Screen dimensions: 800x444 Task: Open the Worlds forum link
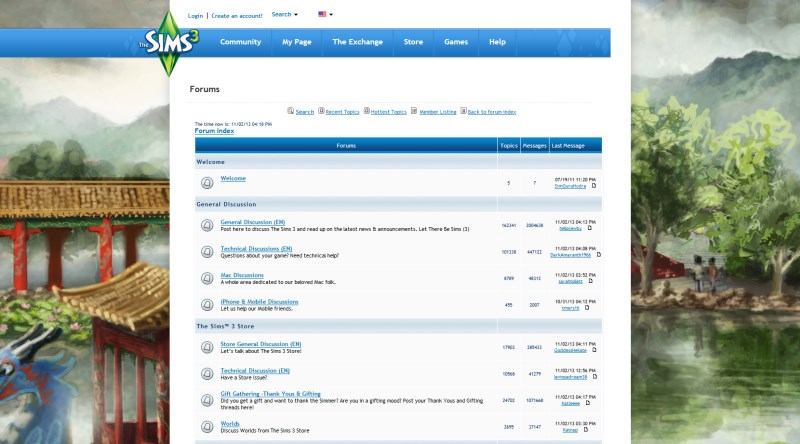tap(230, 424)
